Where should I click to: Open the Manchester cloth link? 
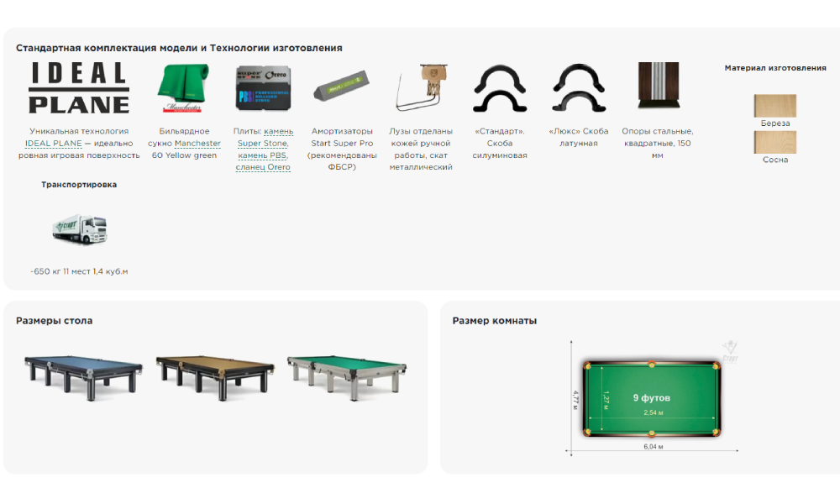197,144
